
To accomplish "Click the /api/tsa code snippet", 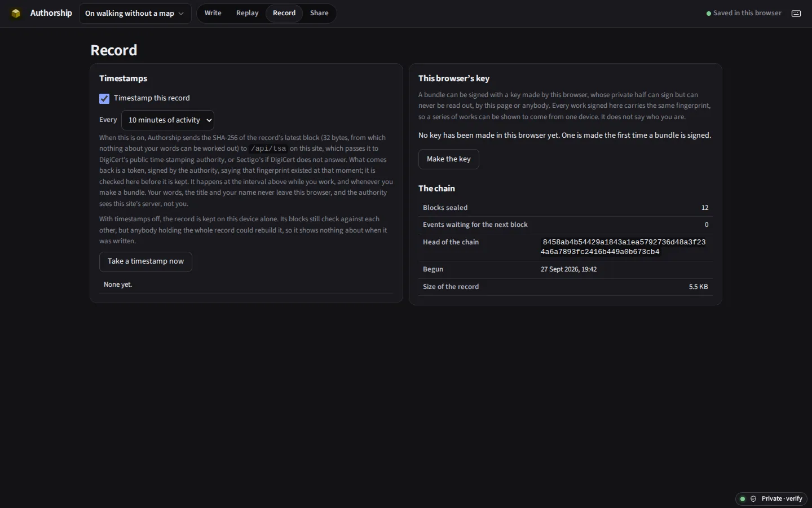I will click(x=268, y=149).
